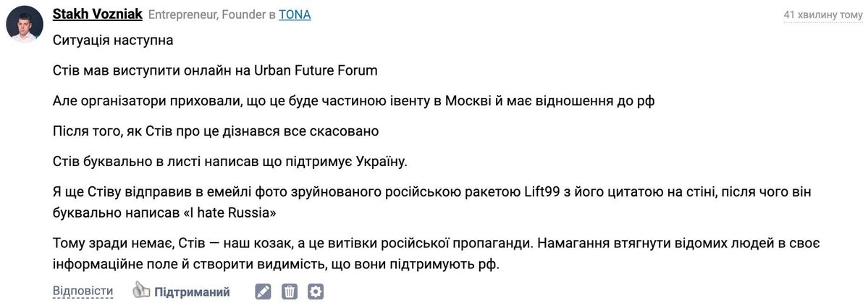
Task: Click the 'Entrepreneur, Founder в' job title text
Action: pyautogui.click(x=212, y=15)
